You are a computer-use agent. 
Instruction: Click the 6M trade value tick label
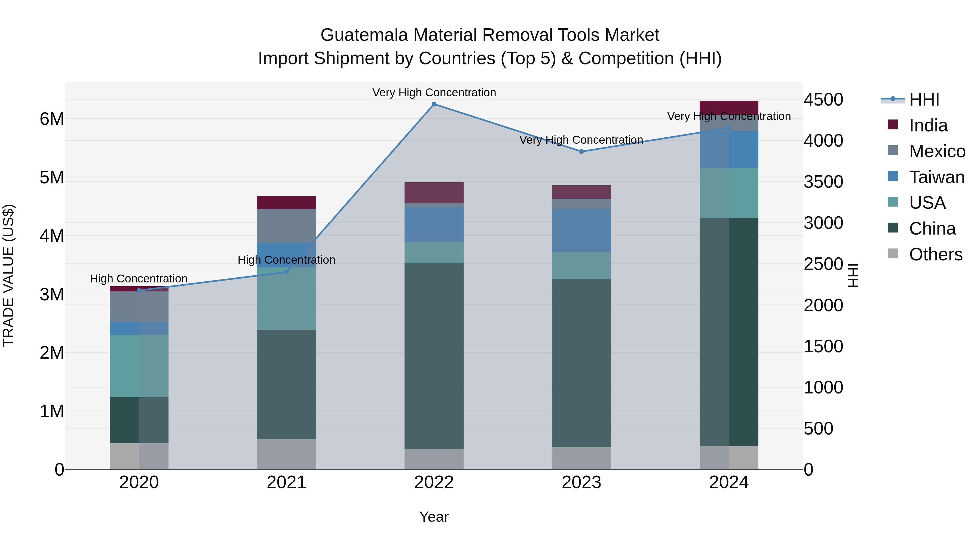pos(52,119)
